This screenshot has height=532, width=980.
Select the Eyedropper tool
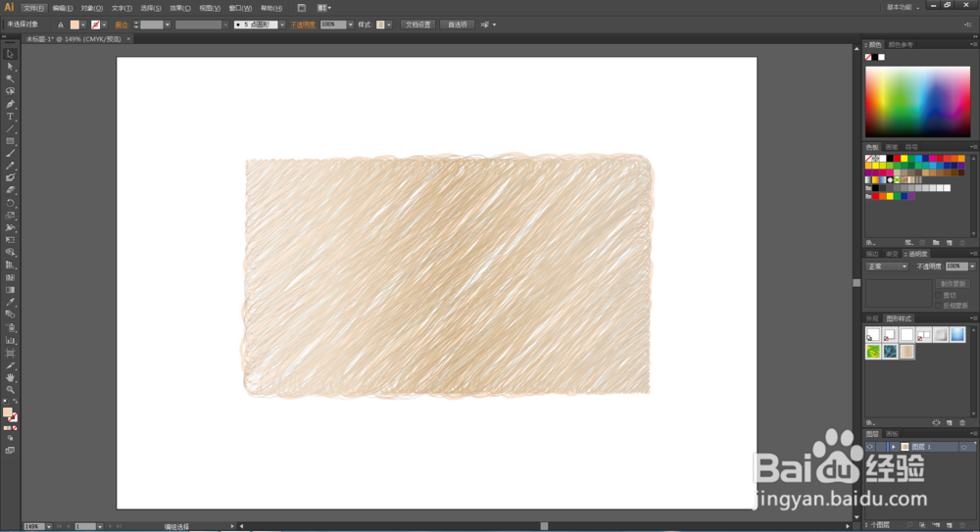(x=10, y=303)
